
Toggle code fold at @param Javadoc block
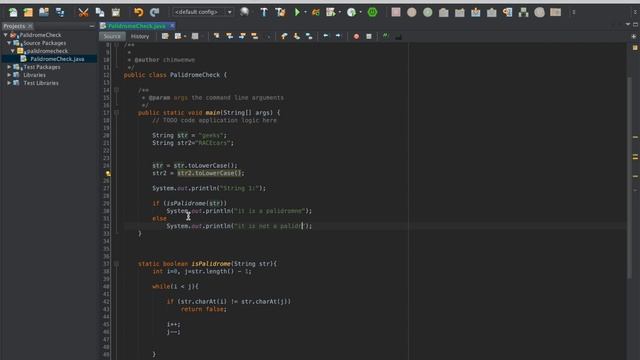point(116,90)
